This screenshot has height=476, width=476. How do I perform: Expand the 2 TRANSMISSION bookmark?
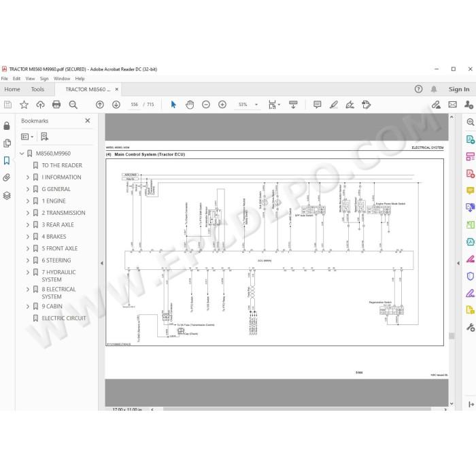(x=28, y=213)
